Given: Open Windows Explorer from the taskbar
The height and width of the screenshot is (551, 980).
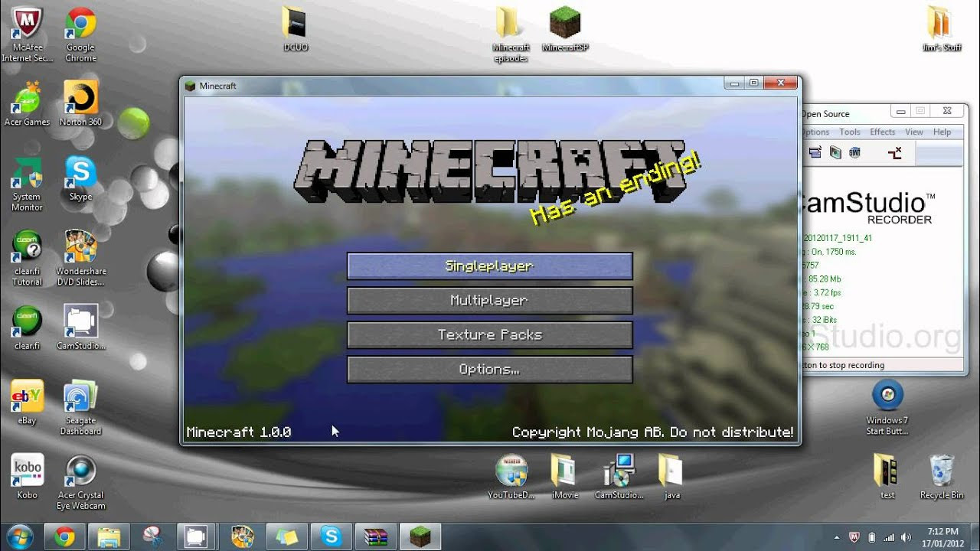Looking at the screenshot, I should (109, 537).
